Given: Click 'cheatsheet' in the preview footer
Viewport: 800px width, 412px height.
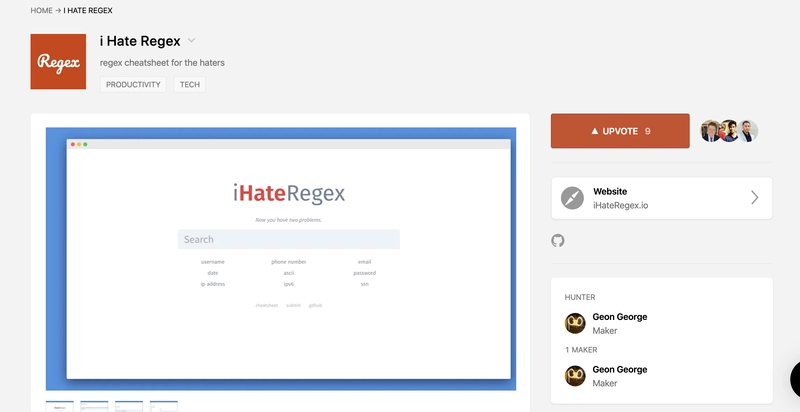Looking at the screenshot, I should click(x=267, y=305).
